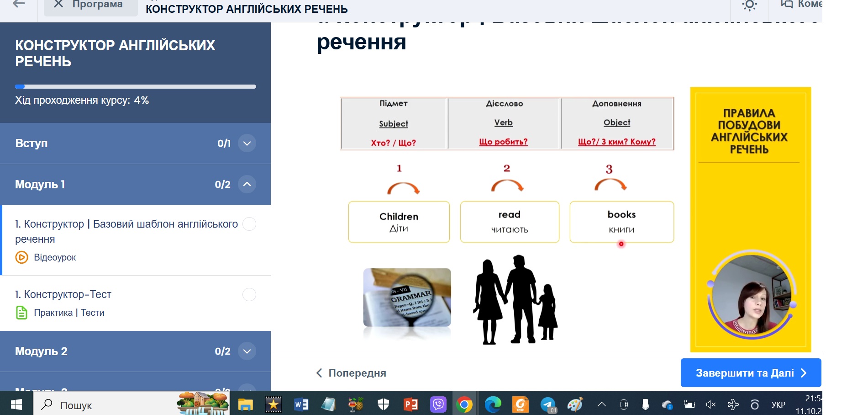Viewport: 868px width, 415px height.
Task: Open the Paint palette app in taskbar
Action: click(x=575, y=404)
